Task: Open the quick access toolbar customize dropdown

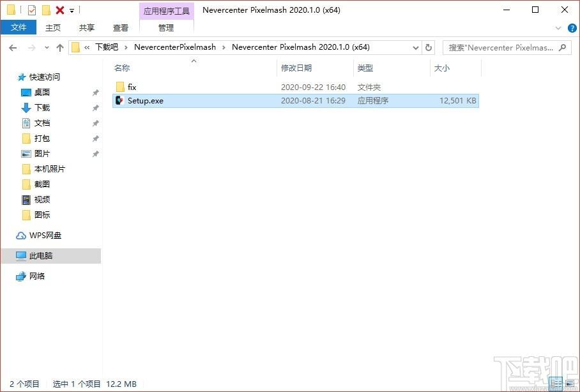Action: pyautogui.click(x=72, y=11)
